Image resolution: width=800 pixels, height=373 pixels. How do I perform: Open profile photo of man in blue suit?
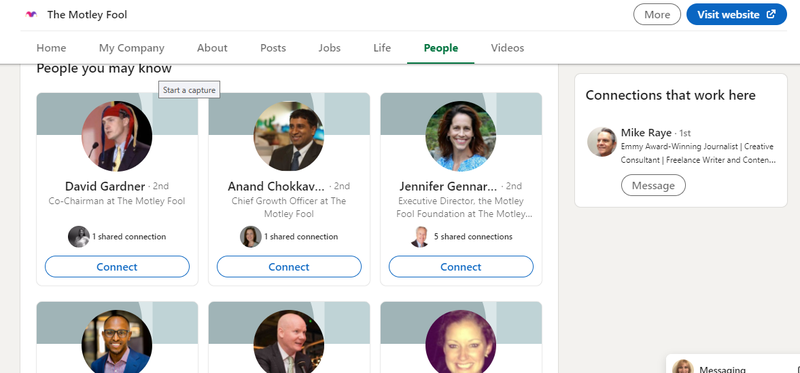point(117,341)
